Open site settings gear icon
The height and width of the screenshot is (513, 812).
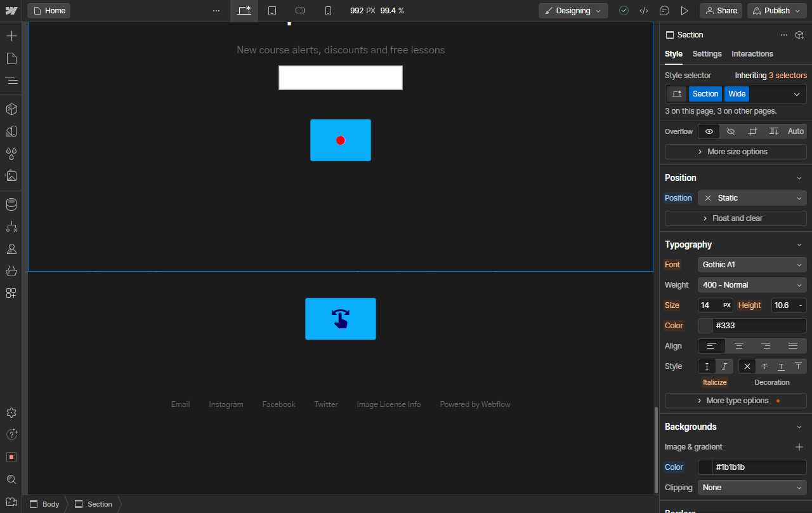point(11,413)
